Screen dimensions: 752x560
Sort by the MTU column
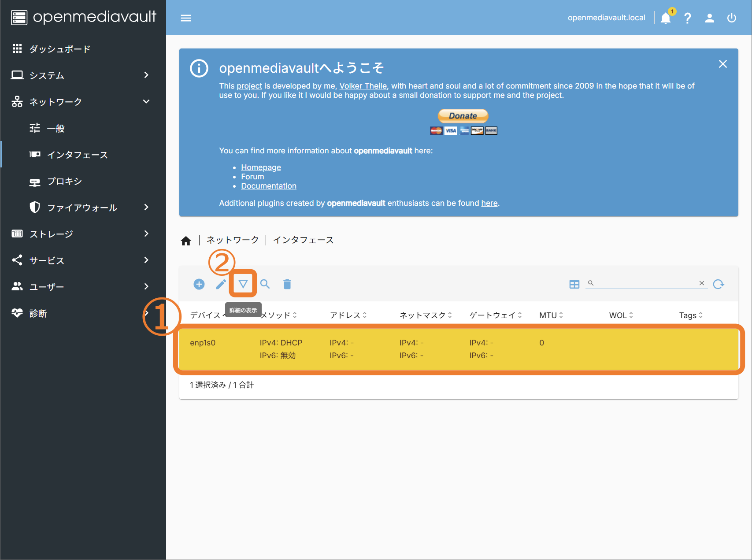[551, 315]
